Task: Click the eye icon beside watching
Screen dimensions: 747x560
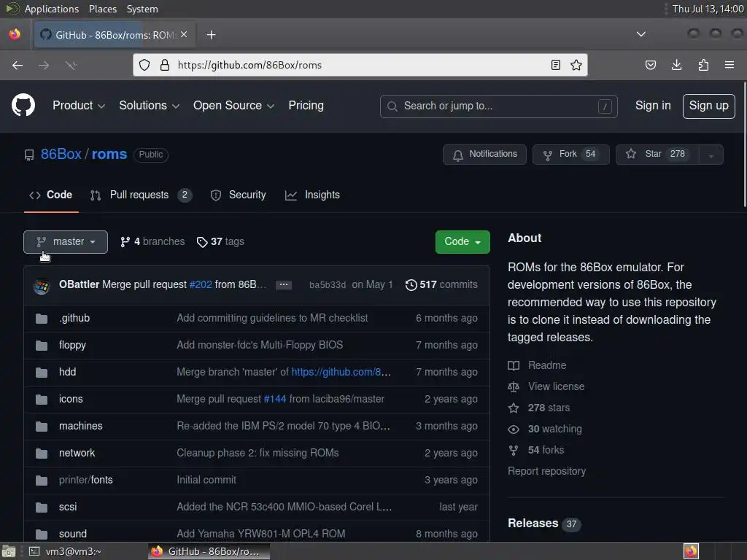Action: pyautogui.click(x=514, y=429)
